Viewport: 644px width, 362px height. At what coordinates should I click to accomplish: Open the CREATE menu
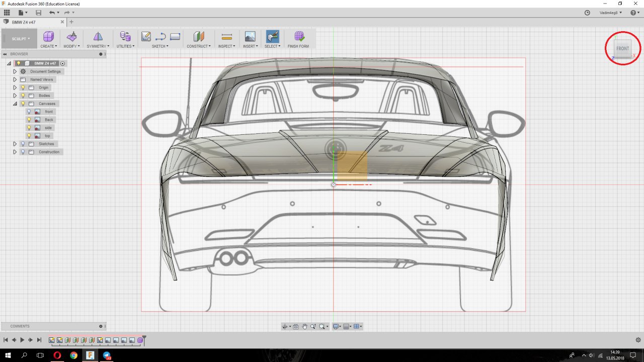tap(48, 46)
